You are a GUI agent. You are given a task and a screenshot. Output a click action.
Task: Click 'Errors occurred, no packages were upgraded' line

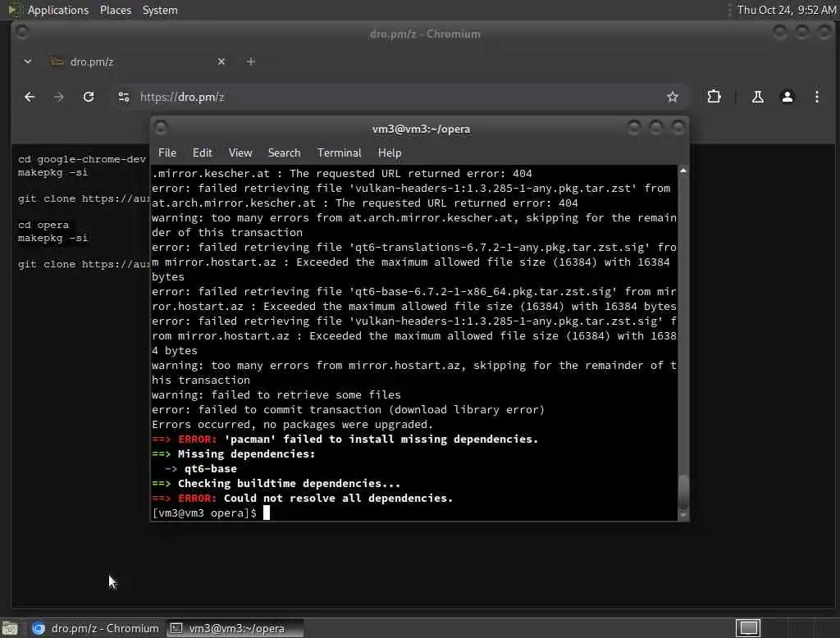293,424
